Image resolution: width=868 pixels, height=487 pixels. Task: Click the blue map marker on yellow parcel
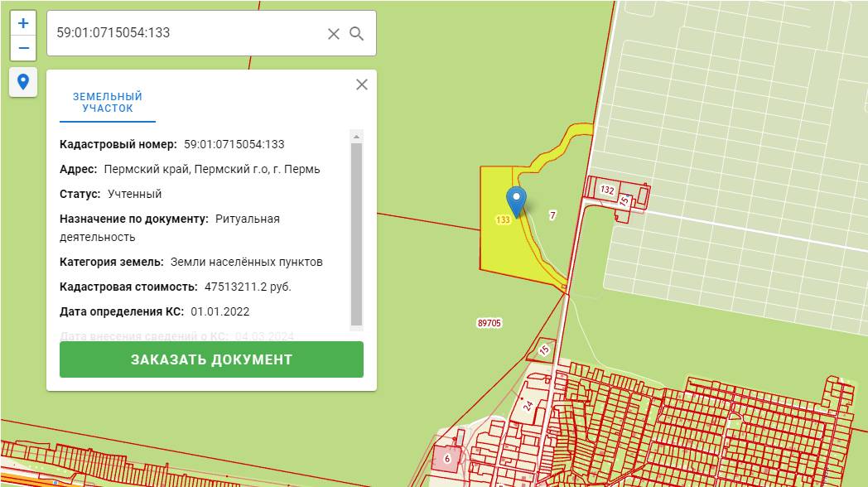[517, 200]
